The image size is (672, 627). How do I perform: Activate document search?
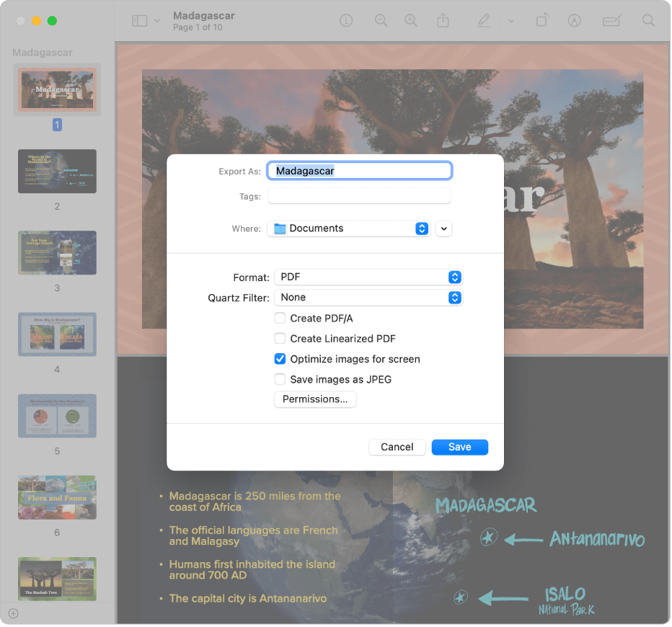pyautogui.click(x=648, y=20)
